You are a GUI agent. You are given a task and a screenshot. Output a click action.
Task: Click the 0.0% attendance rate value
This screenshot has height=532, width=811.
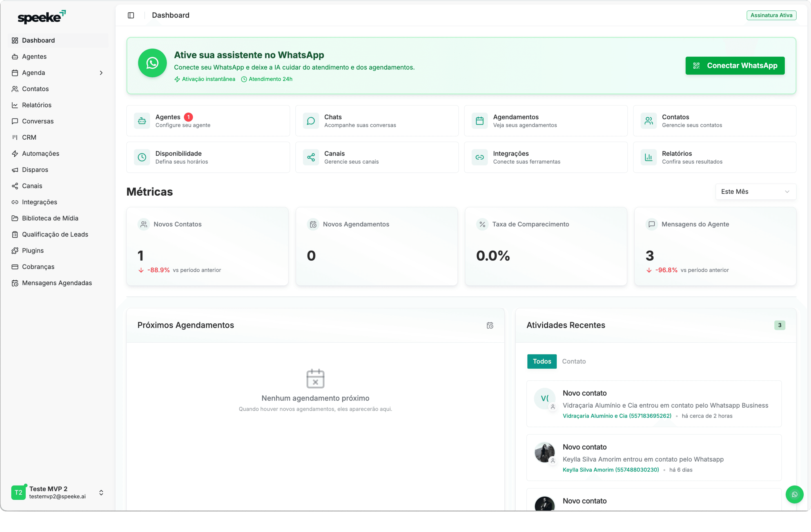(x=493, y=256)
